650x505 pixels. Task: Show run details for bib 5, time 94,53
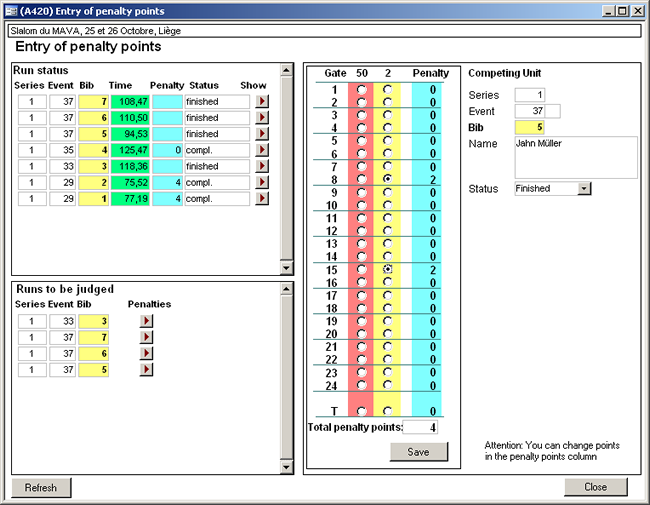coord(262,134)
